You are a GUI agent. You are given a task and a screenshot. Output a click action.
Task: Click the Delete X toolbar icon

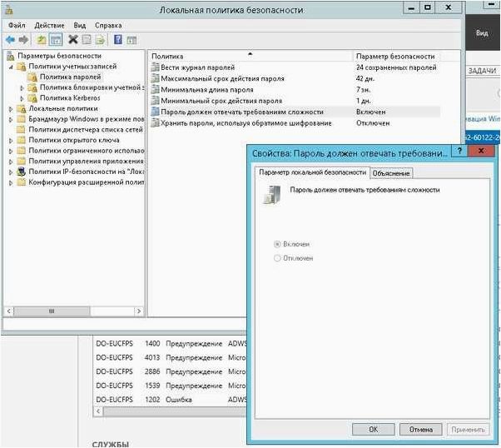73,40
